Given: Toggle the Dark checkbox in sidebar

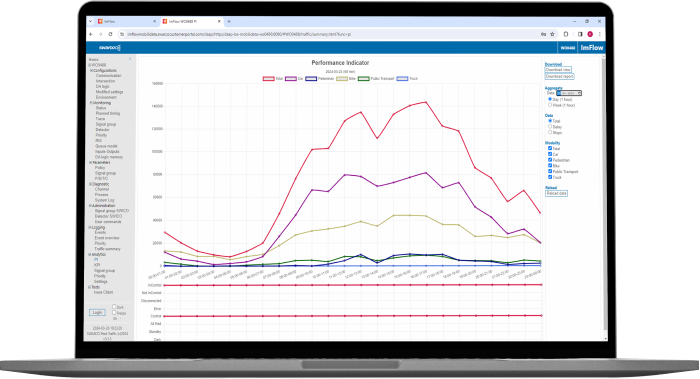Looking at the screenshot, I should point(114,307).
